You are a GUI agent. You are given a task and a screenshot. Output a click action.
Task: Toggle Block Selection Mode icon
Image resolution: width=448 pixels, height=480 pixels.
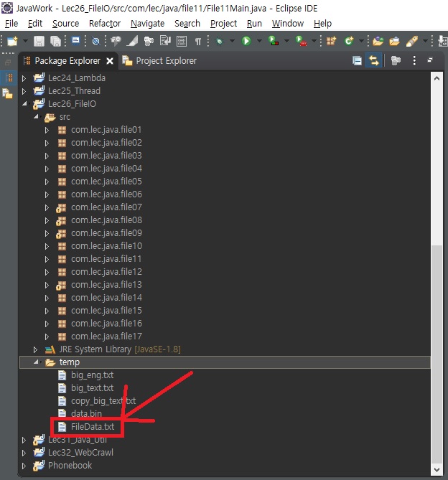pos(182,41)
